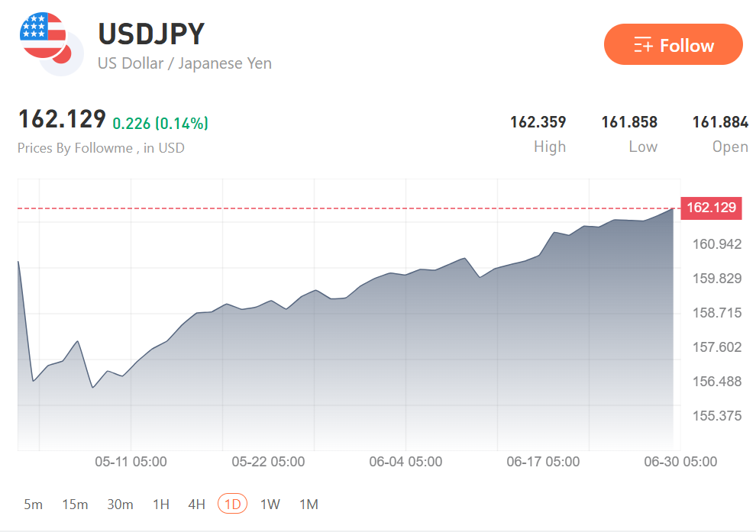The image size is (756, 532).
Task: Select the highlighted 1D interval
Action: (x=232, y=504)
